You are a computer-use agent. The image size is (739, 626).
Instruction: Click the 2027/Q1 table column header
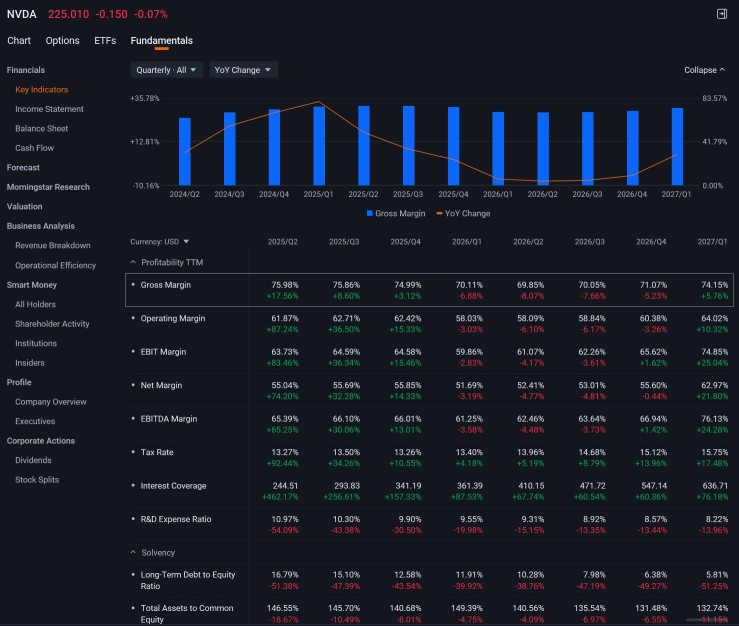(712, 241)
